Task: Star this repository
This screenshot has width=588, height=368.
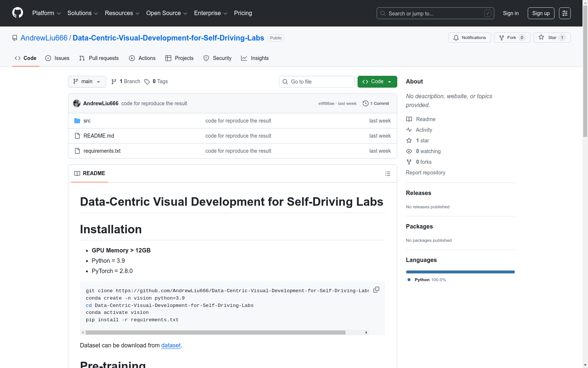Action: click(x=552, y=38)
